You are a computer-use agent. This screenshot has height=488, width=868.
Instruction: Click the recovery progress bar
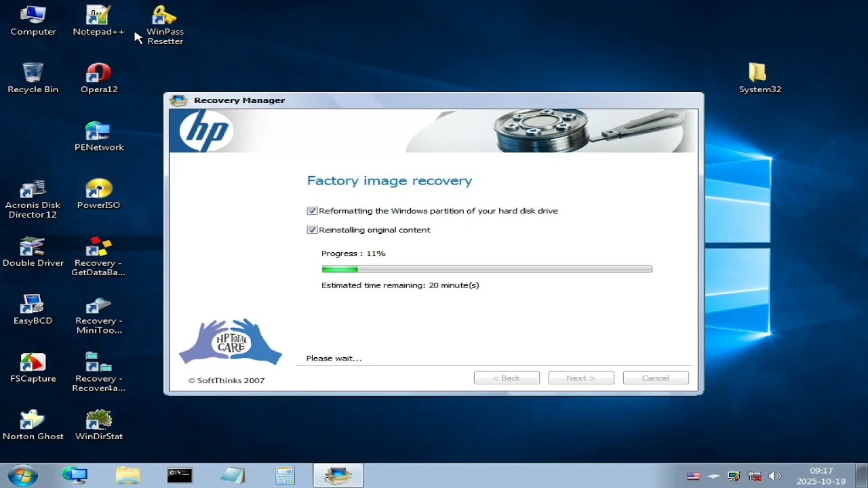tap(487, 269)
